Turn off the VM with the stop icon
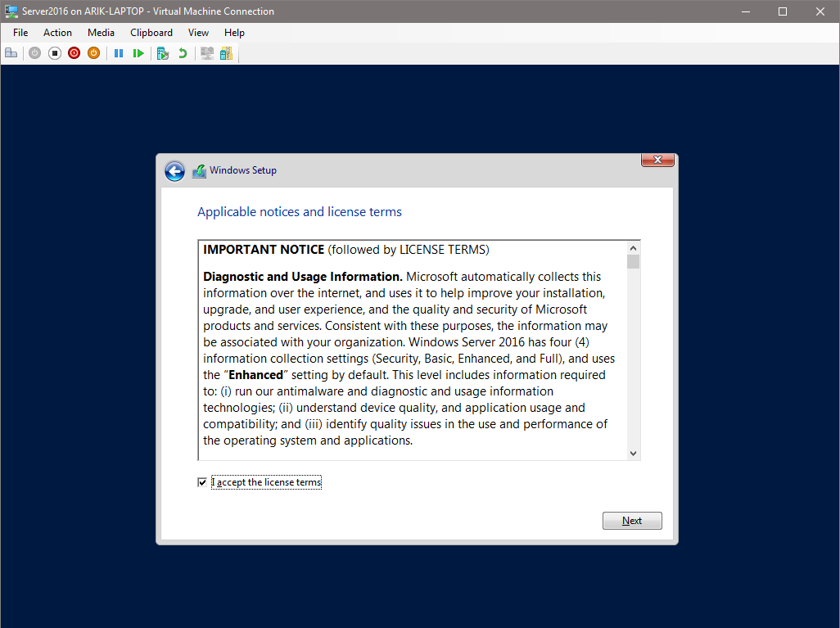 point(55,53)
